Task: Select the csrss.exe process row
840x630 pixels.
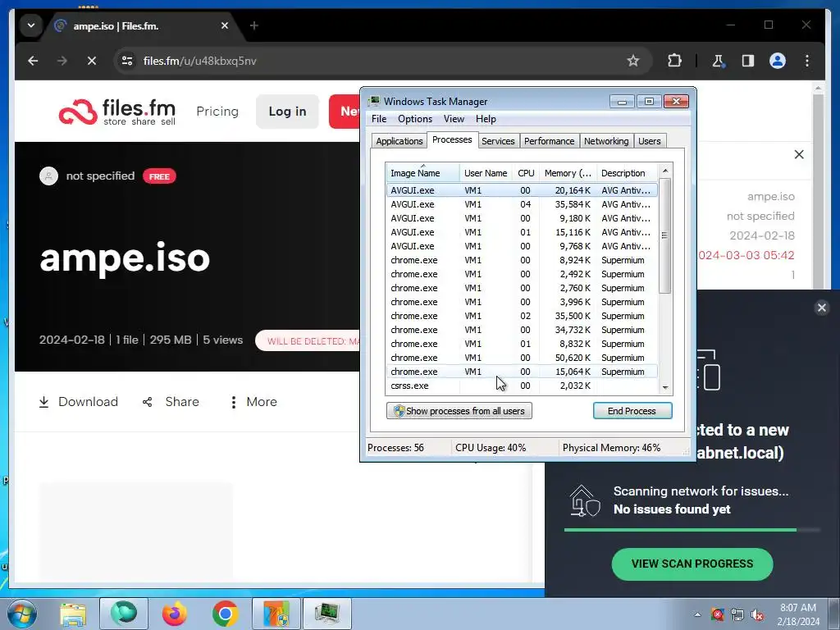Action: pyautogui.click(x=522, y=386)
